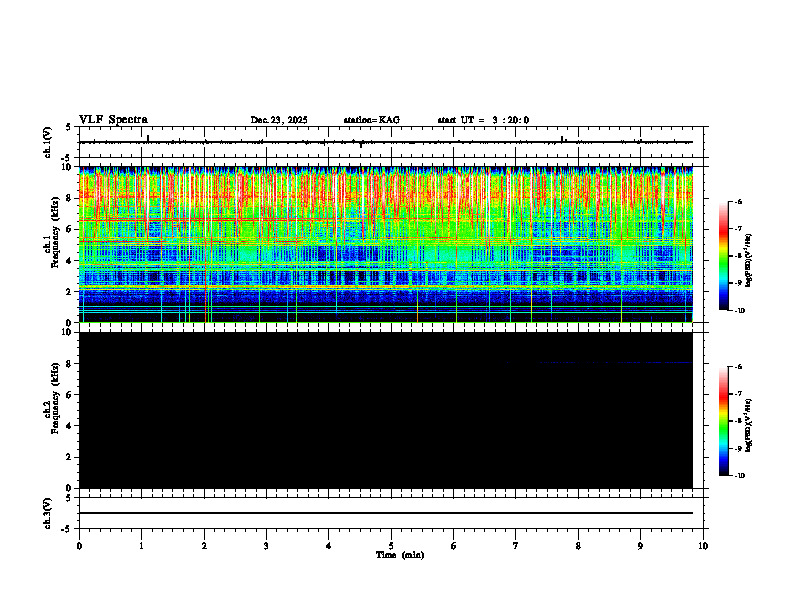The height and width of the screenshot is (612, 792).
Task: Click the "Time (min)" axis title
Action: [400, 555]
